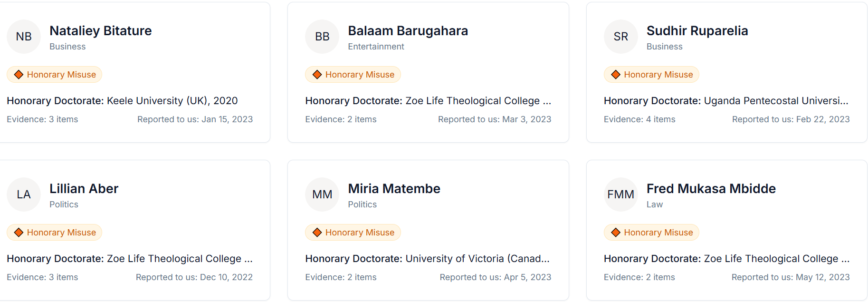Click the Honorary Misuse tag for Balaam Barugahara

click(x=353, y=75)
